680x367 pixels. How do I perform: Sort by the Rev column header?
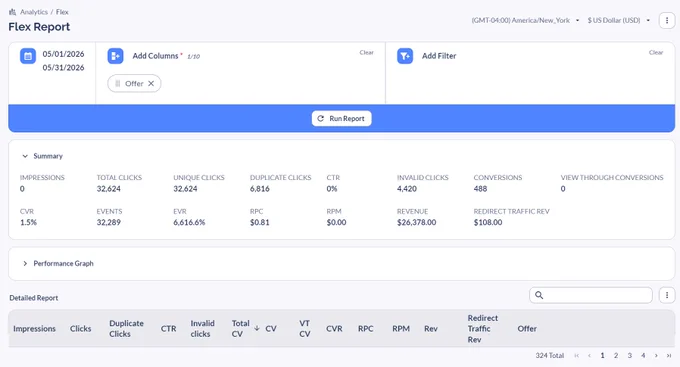point(431,329)
